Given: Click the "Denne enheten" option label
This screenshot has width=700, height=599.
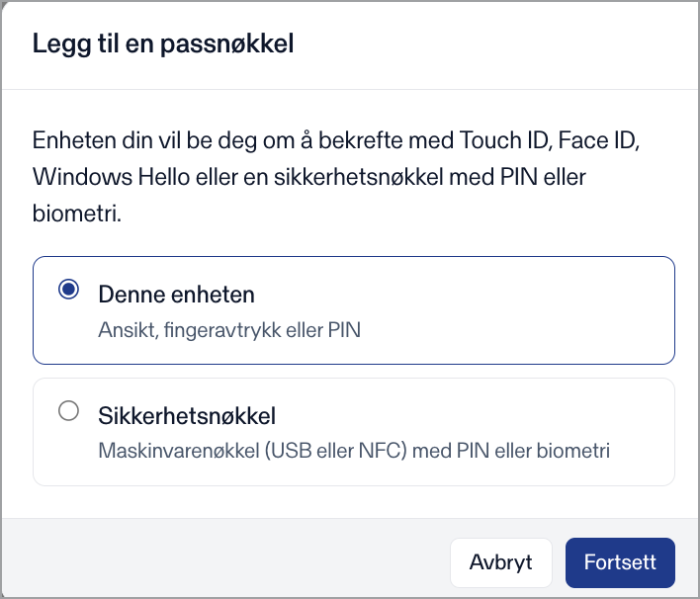Looking at the screenshot, I should (x=176, y=295).
